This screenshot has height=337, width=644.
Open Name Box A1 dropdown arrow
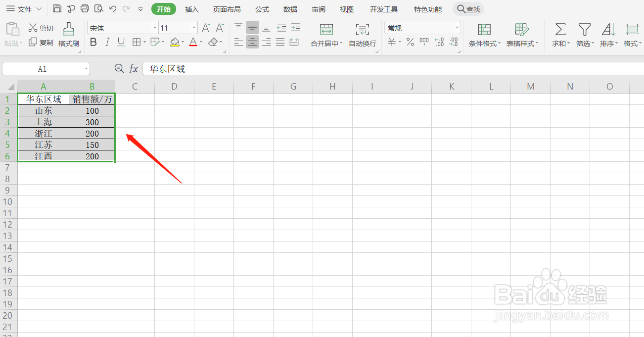(86, 69)
